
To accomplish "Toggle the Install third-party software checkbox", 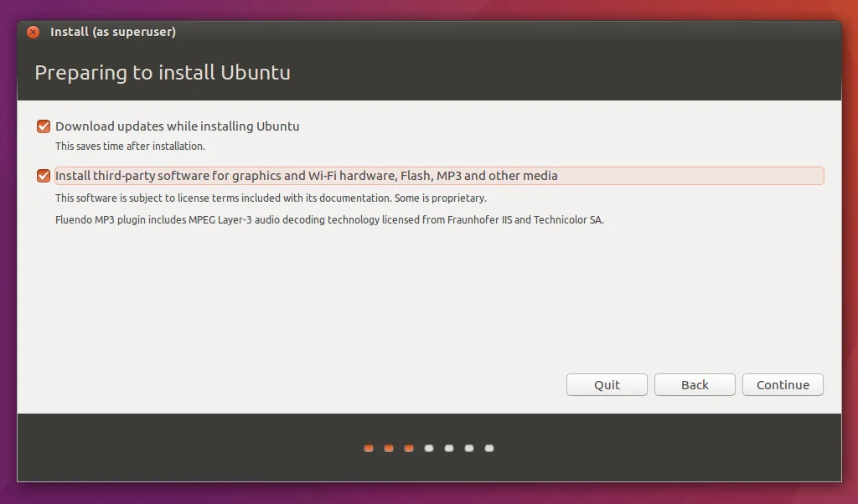I will 44,176.
